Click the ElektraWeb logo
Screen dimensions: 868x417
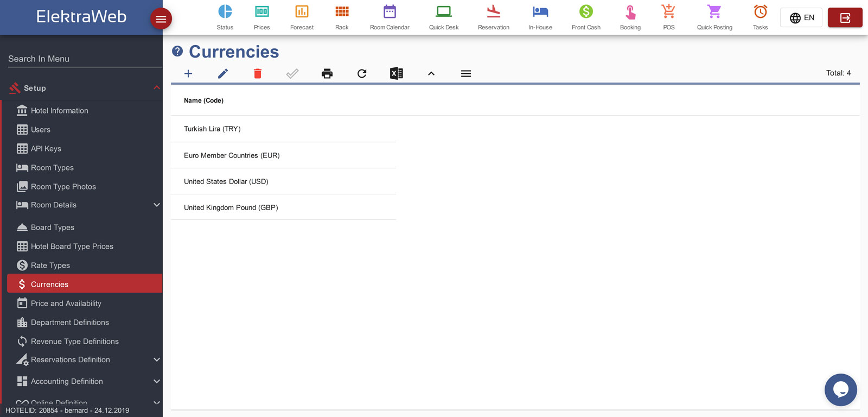coord(81,16)
